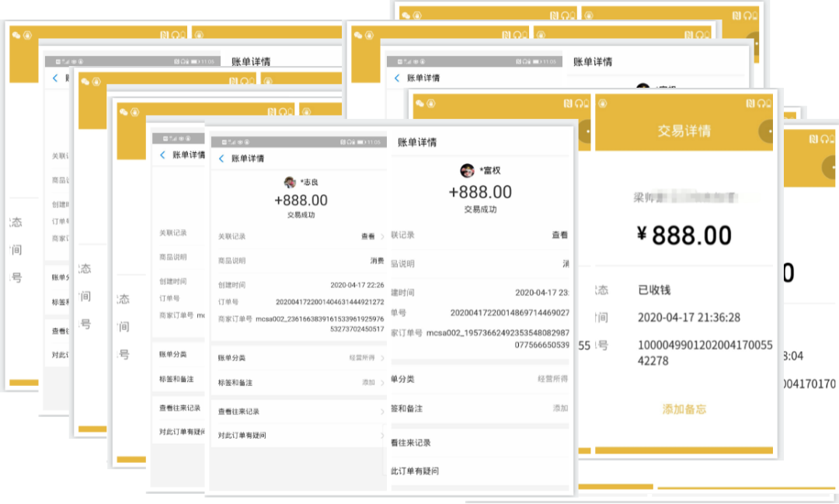Select transaction number 1000049901202004170055 42278

pyautogui.click(x=705, y=353)
